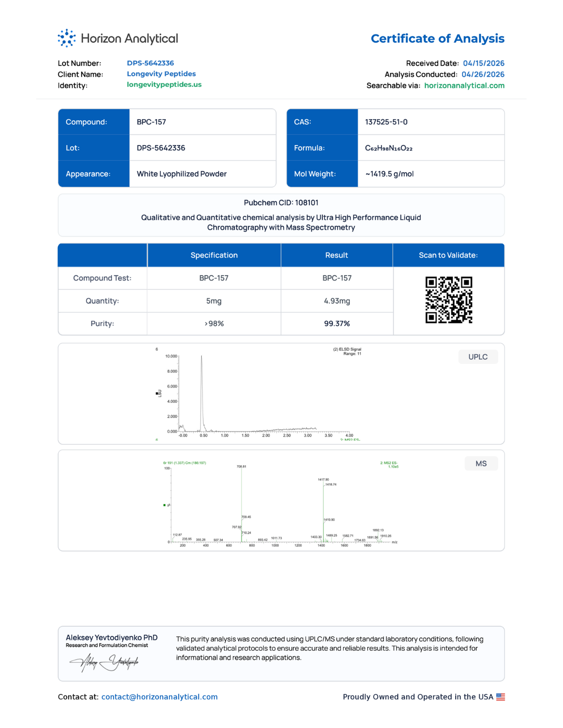Image resolution: width=563 pixels, height=728 pixels.
Task: Click the Pubchem CID: 108101 text
Action: (281, 203)
